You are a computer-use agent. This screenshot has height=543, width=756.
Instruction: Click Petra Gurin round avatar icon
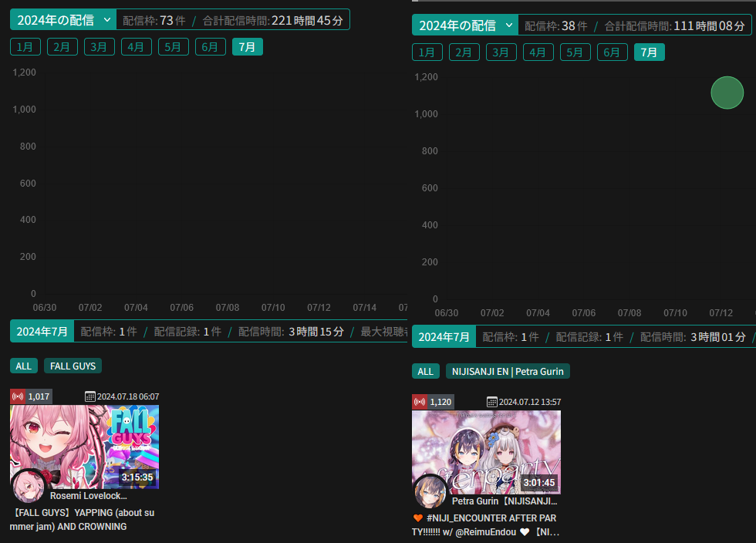(x=430, y=491)
